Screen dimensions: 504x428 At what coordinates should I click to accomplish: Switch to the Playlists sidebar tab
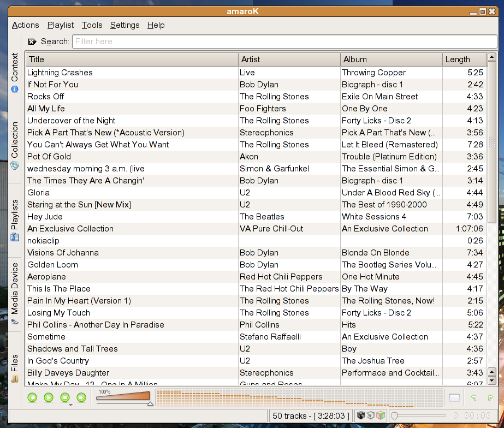tap(15, 220)
